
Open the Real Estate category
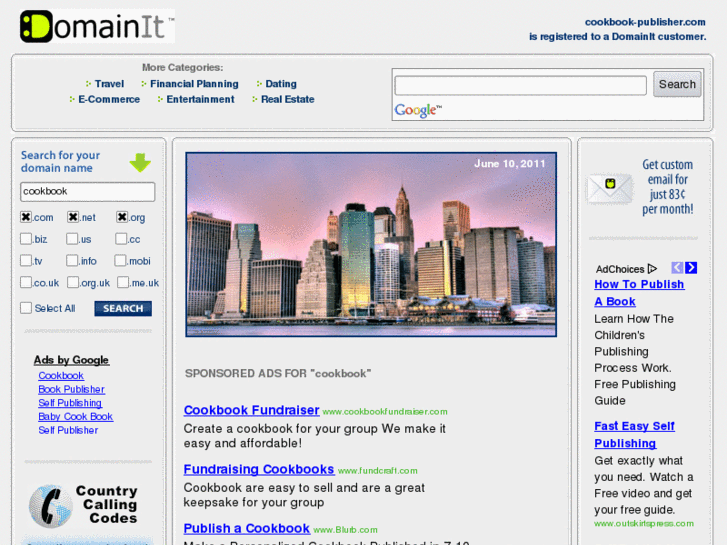click(287, 99)
